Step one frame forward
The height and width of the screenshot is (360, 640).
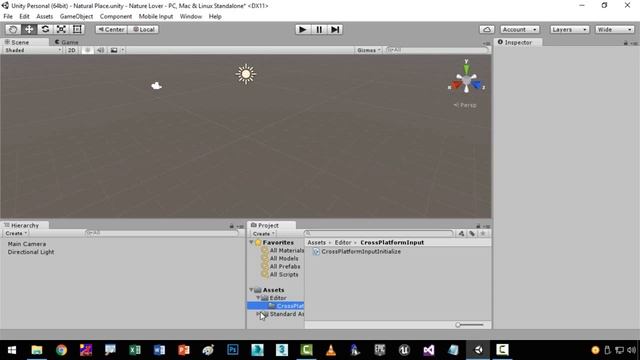tap(335, 29)
